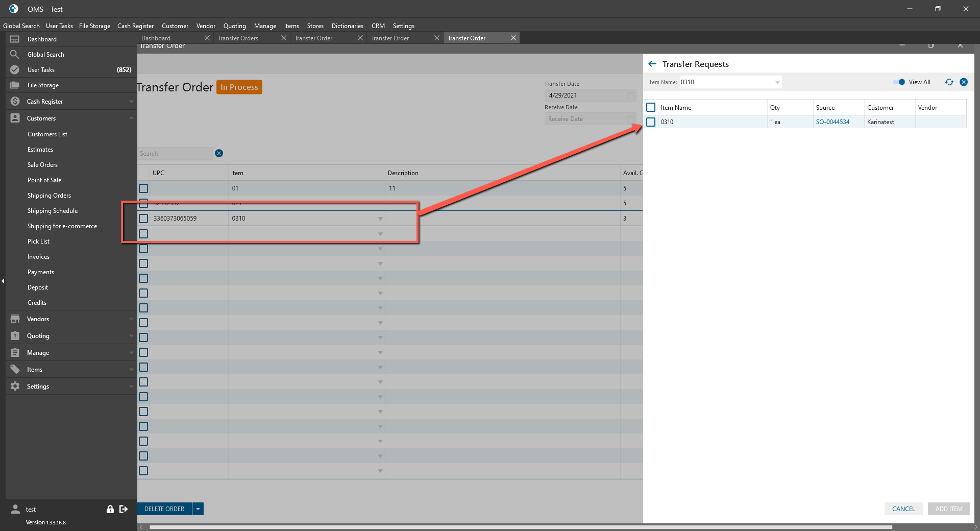
Task: Check the last row checkbox in the order grid
Action: coord(143,471)
